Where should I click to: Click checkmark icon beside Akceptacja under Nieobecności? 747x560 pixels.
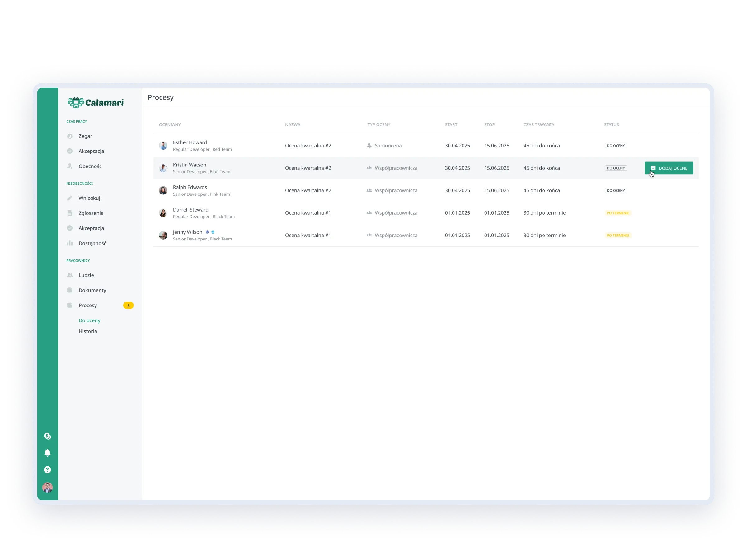click(x=70, y=228)
